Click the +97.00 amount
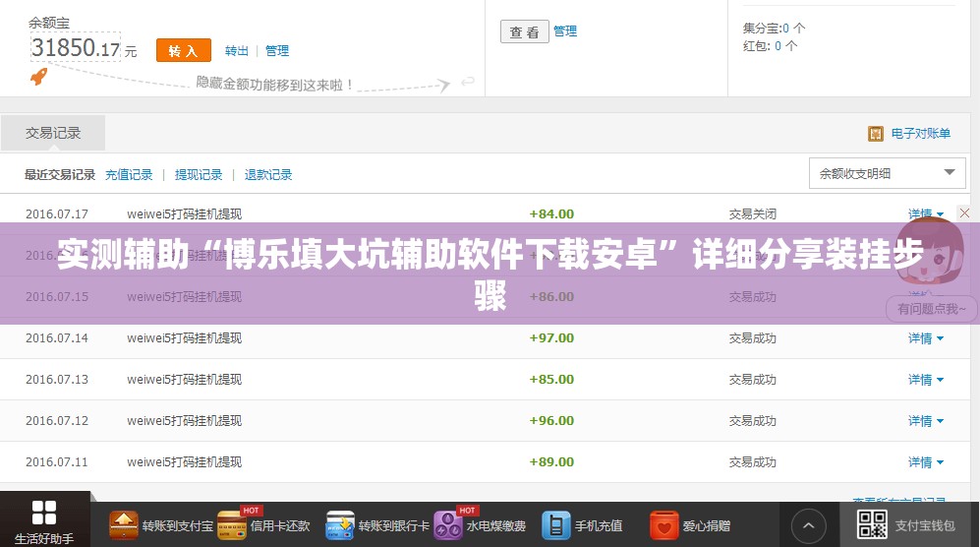 coord(551,338)
